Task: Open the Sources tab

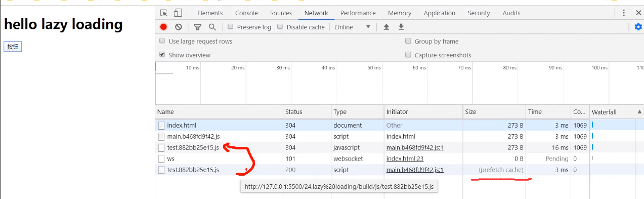Action: tap(281, 13)
